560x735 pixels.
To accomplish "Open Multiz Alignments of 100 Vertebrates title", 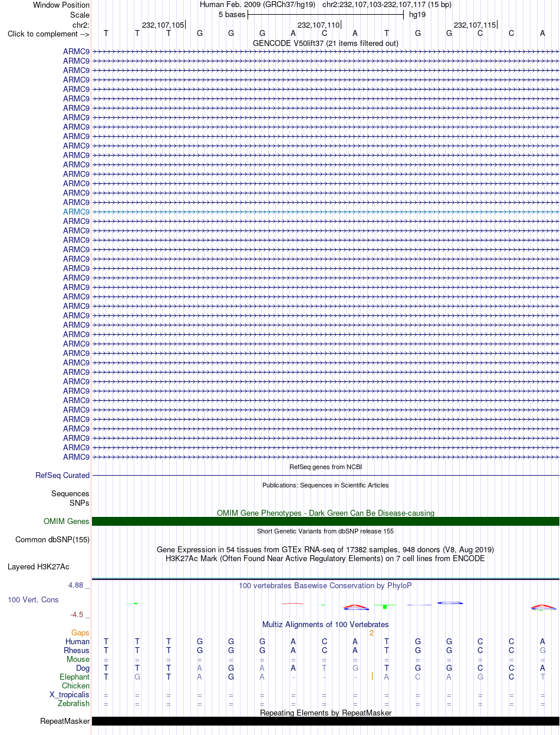I will coord(325,624).
